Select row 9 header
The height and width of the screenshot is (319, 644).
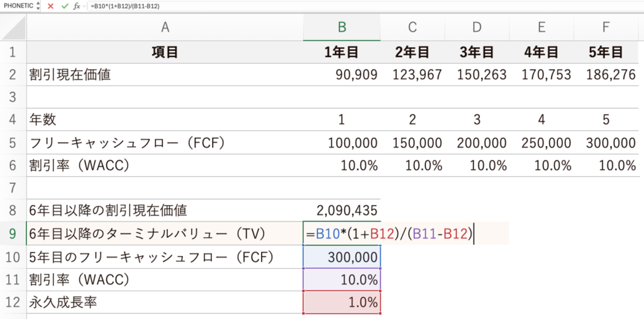tap(13, 234)
